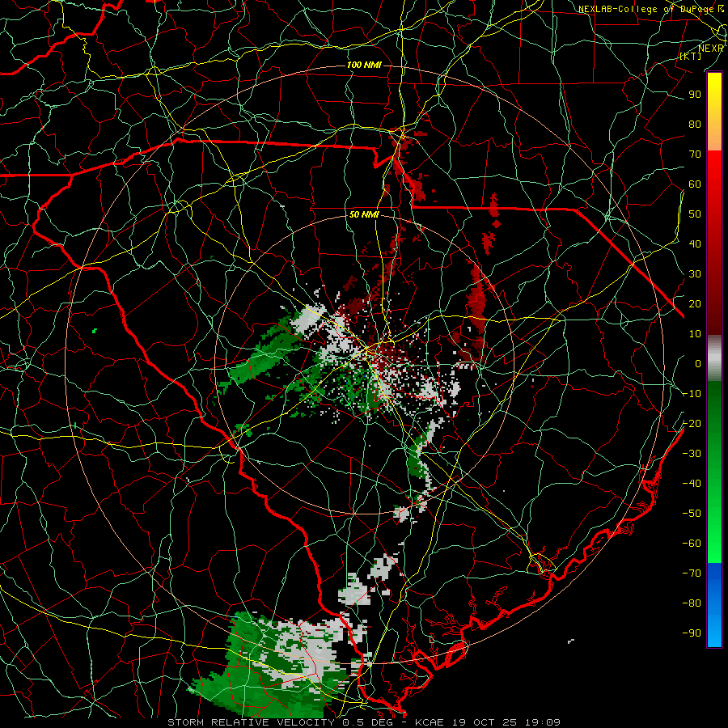Select the storm relative velocity caption line
Image resolution: width=728 pixels, height=728 pixels.
pos(364,722)
